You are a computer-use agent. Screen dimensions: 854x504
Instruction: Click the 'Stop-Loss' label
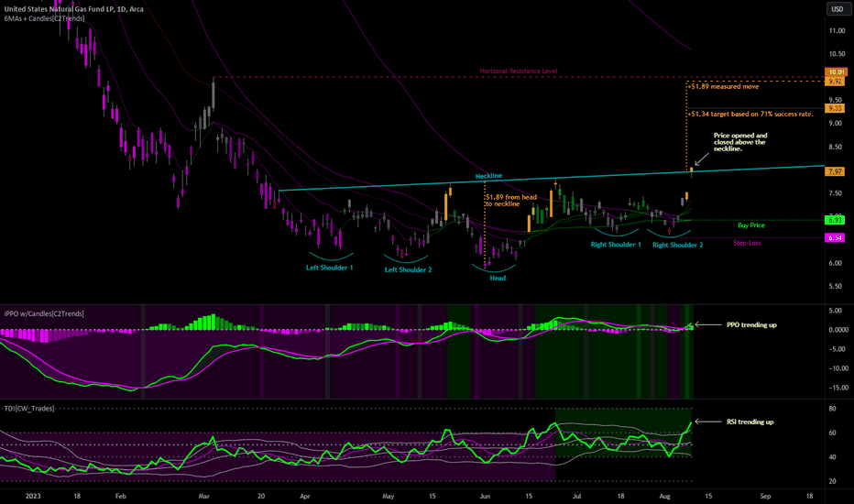(747, 243)
